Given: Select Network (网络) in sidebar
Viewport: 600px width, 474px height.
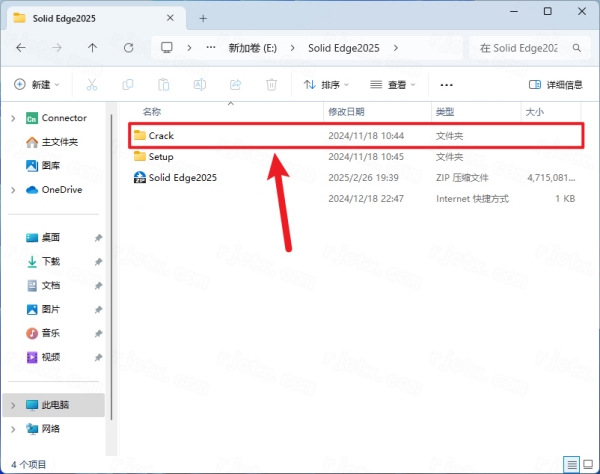Looking at the screenshot, I should point(43,429).
